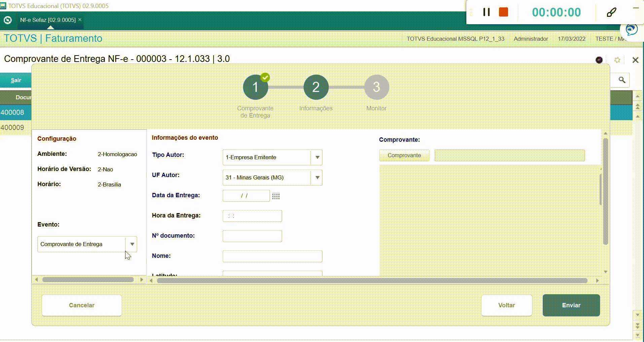Go to wizard step 1 Comprovante de Entrega

[x=255, y=87]
